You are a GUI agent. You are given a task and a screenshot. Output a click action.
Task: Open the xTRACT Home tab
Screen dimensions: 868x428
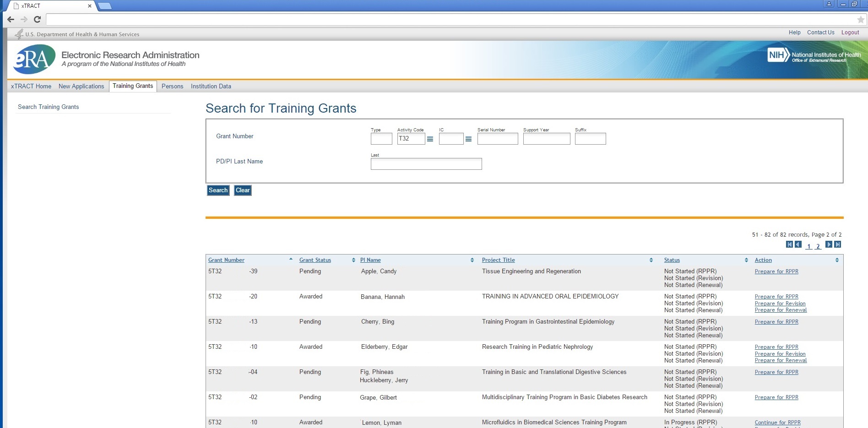(x=31, y=86)
